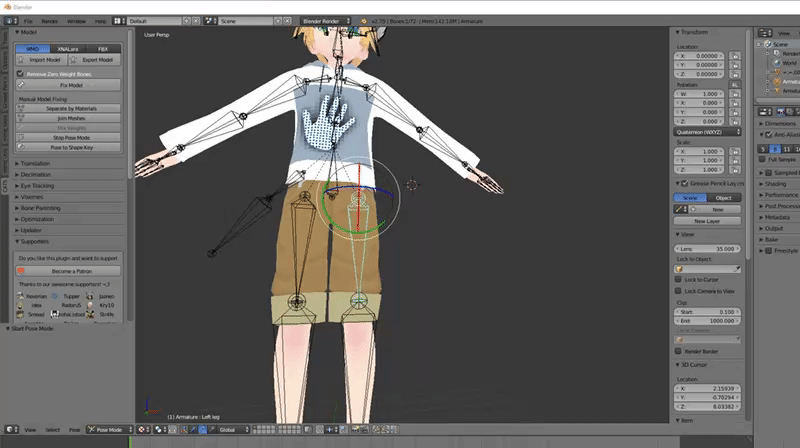
Task: Click the lock icon next to Location X
Action: coord(735,56)
